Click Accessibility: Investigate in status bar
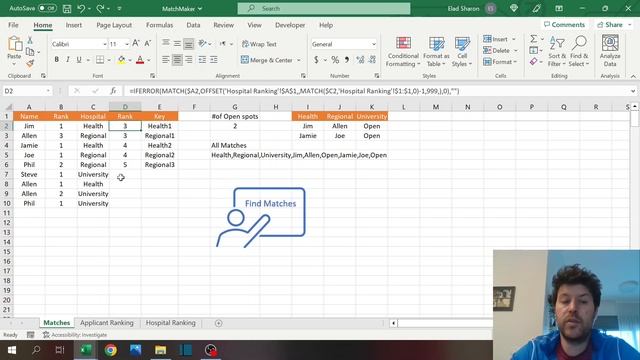This screenshot has height=360, width=640. tap(75, 335)
